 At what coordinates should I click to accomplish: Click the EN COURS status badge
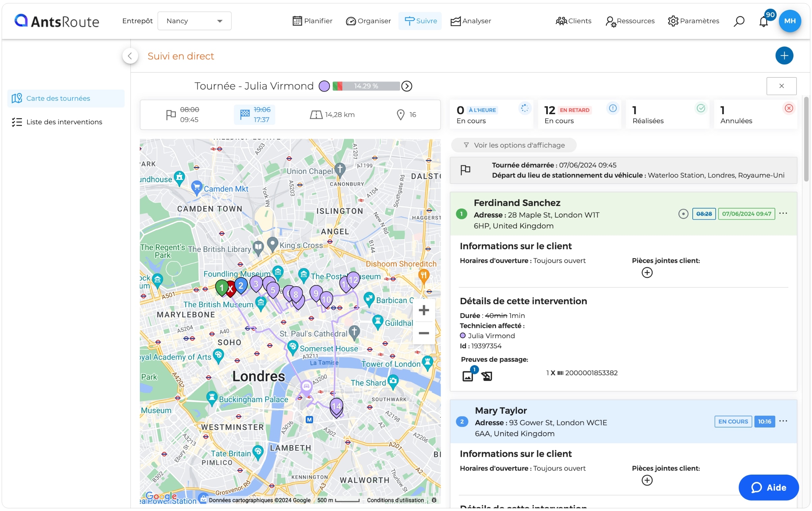(x=733, y=422)
